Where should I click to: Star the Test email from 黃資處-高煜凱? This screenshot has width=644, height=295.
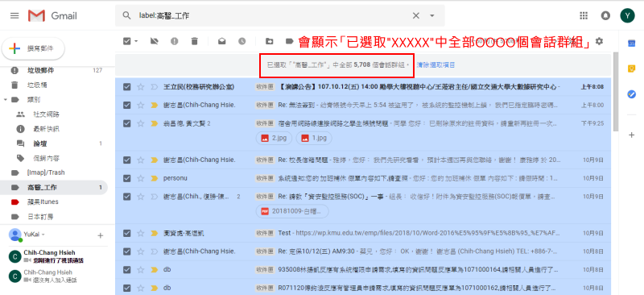pyautogui.click(x=140, y=233)
